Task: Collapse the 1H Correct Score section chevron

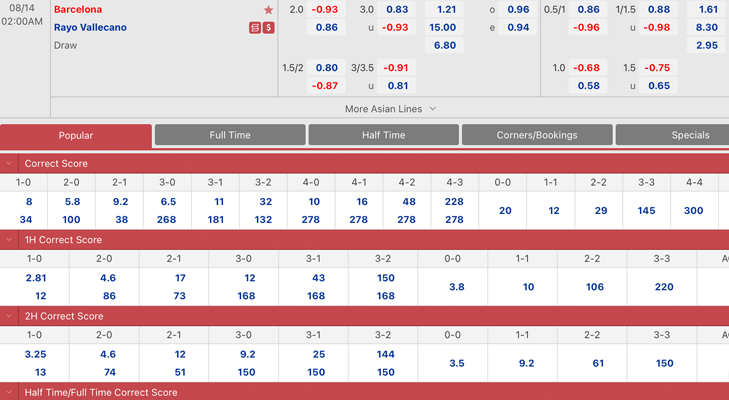Action: coord(9,240)
